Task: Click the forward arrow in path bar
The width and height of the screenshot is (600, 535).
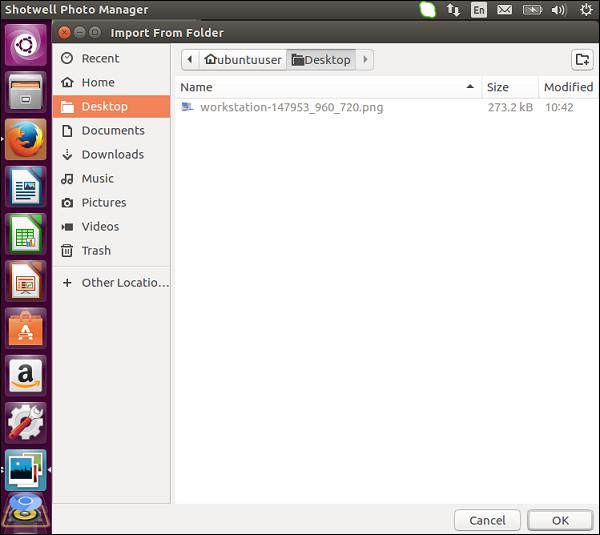Action: 365,60
